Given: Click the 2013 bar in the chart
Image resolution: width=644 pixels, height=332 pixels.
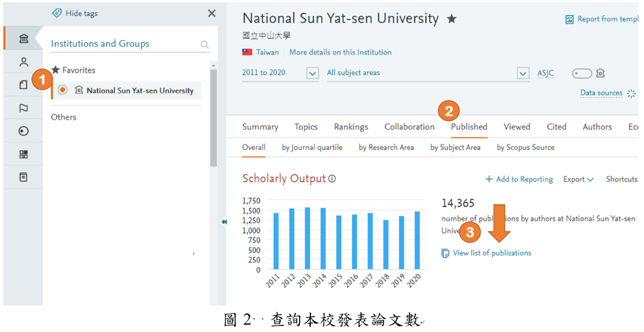Looking at the screenshot, I should pyautogui.click(x=308, y=238).
